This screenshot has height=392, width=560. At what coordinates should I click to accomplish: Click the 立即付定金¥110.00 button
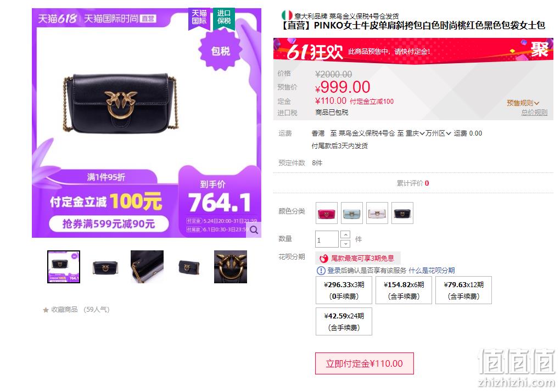pos(365,363)
